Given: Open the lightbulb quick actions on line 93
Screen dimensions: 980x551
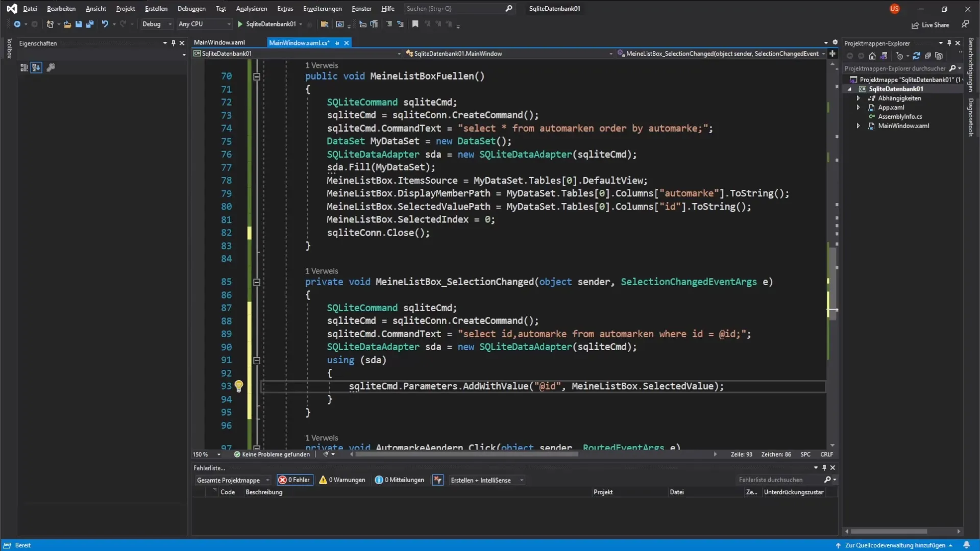Looking at the screenshot, I should [238, 386].
